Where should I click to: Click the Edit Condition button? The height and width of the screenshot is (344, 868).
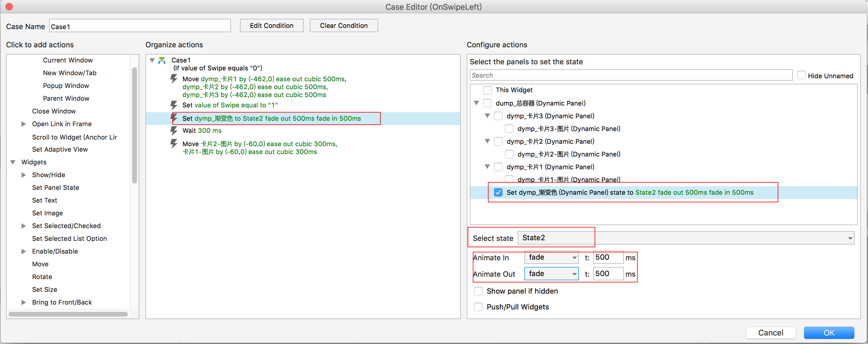pos(271,25)
